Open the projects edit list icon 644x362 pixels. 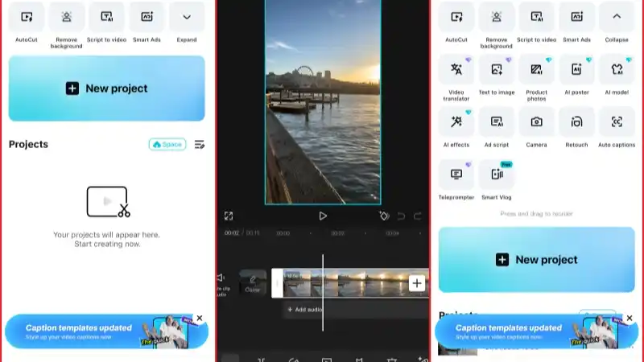(x=199, y=145)
